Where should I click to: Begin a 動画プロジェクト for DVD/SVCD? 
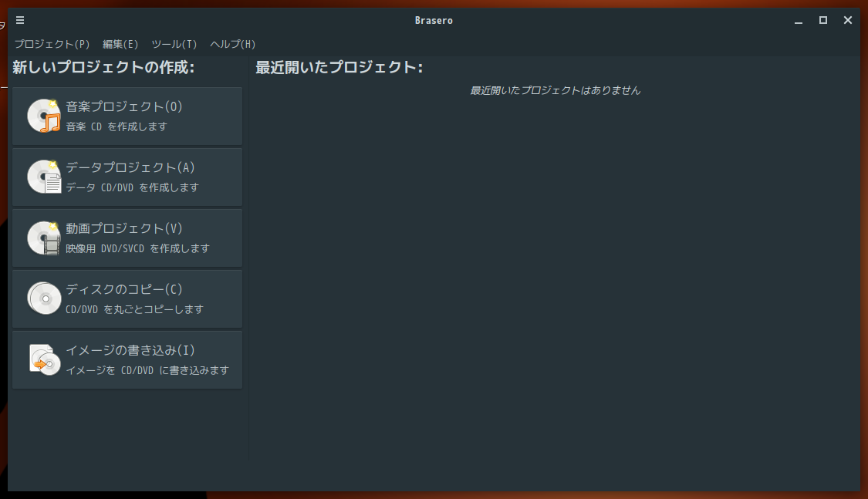coord(127,238)
